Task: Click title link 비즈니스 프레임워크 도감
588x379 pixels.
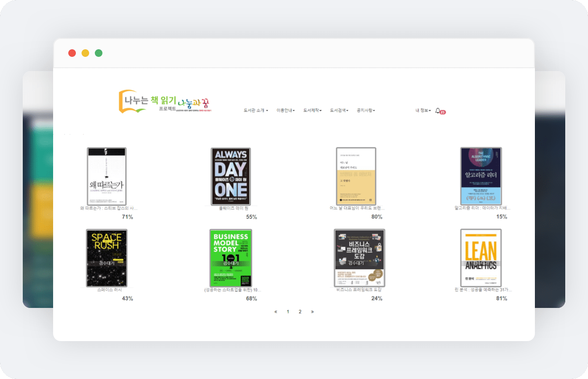Action: click(x=359, y=289)
